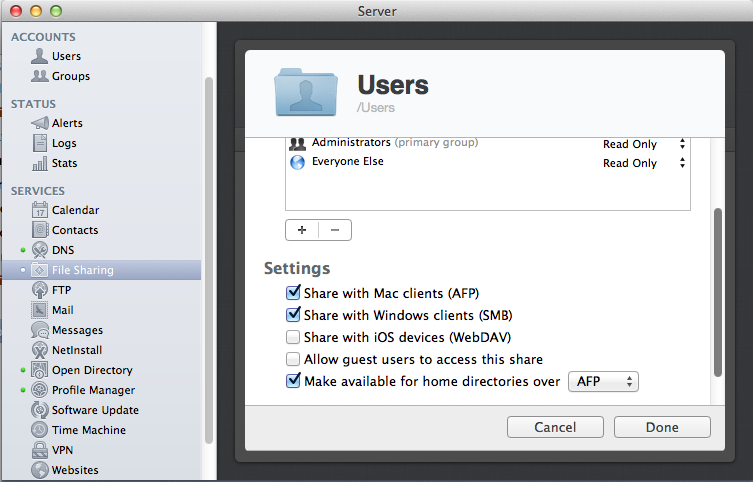The height and width of the screenshot is (482, 753).
Task: Select the Calendar service icon
Action: pos(40,210)
